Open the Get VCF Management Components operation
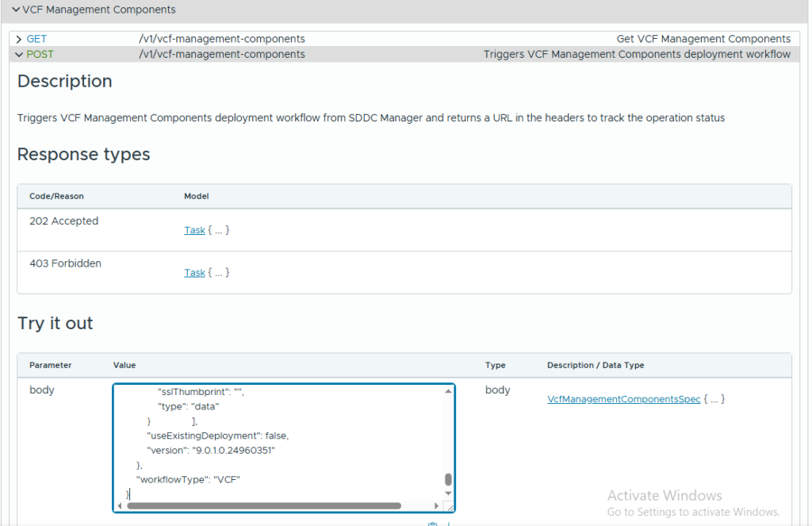Screen dimensions: 812x526 tap(703, 39)
